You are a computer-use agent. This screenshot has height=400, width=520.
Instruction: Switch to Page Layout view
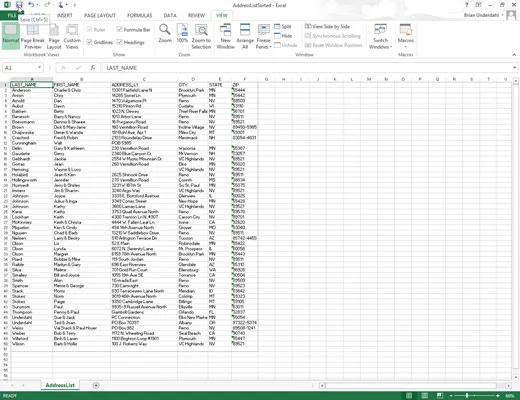pos(54,37)
